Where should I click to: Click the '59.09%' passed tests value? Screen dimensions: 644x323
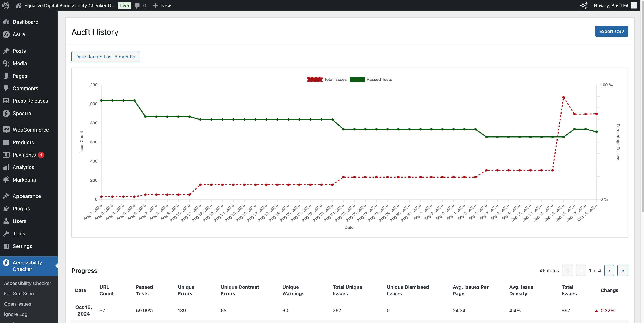pos(144,310)
